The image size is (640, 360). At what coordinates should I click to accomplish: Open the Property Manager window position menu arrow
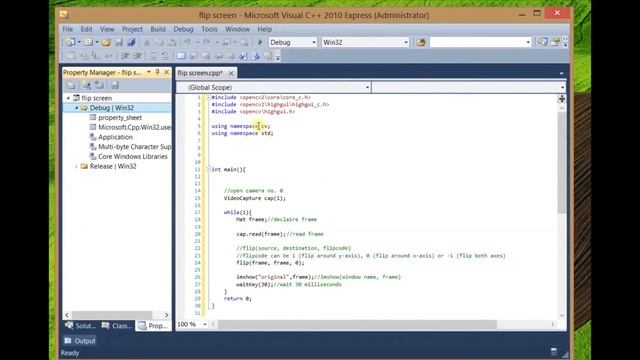149,72
